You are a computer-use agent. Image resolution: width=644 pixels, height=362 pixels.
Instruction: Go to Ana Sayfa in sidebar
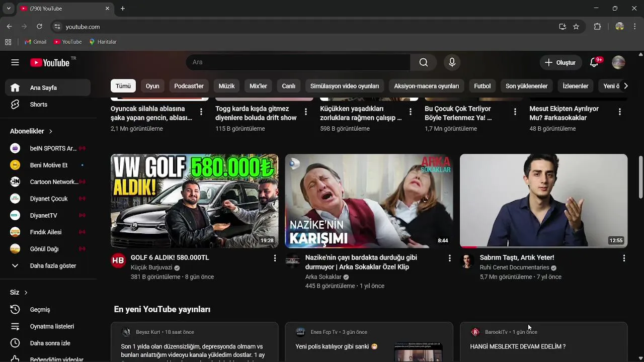48,87
